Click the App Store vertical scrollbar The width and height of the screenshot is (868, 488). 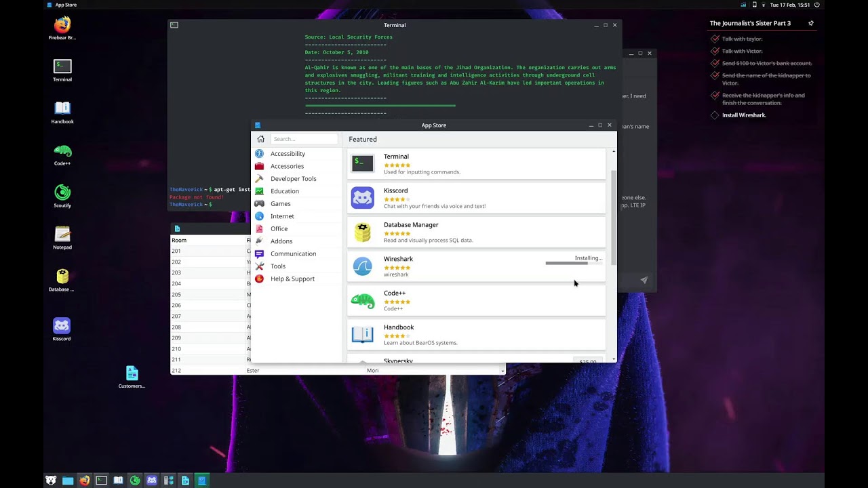[x=614, y=218]
